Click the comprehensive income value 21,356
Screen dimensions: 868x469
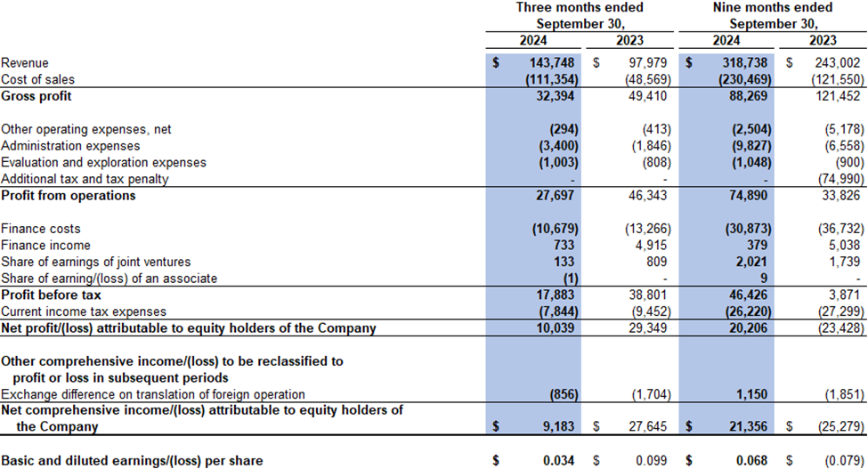tap(750, 427)
